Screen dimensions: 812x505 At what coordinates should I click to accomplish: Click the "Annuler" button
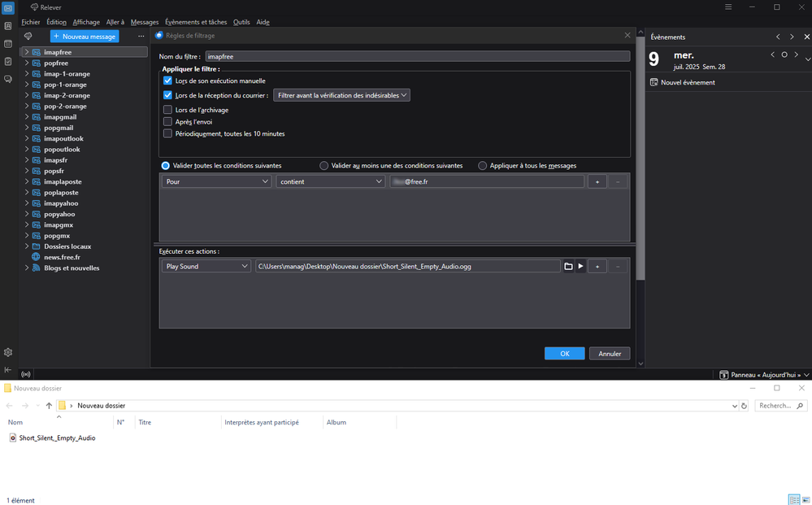click(610, 354)
